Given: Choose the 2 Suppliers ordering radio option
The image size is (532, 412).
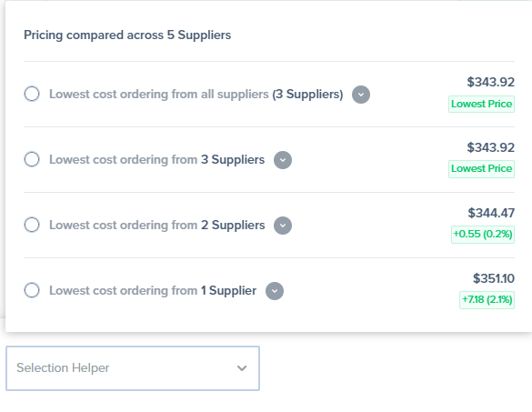Looking at the screenshot, I should [32, 225].
